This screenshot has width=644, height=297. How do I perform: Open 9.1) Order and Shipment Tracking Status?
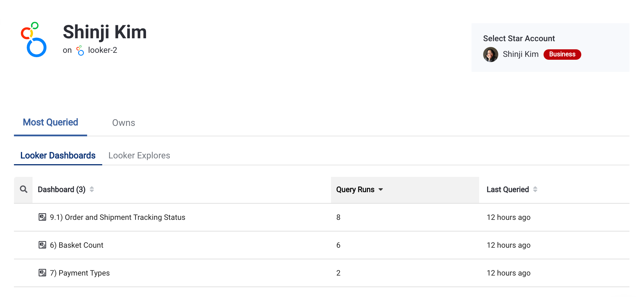point(117,217)
